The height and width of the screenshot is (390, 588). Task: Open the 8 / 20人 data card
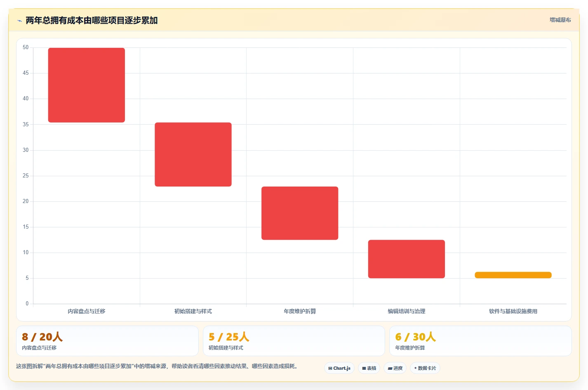(107, 341)
